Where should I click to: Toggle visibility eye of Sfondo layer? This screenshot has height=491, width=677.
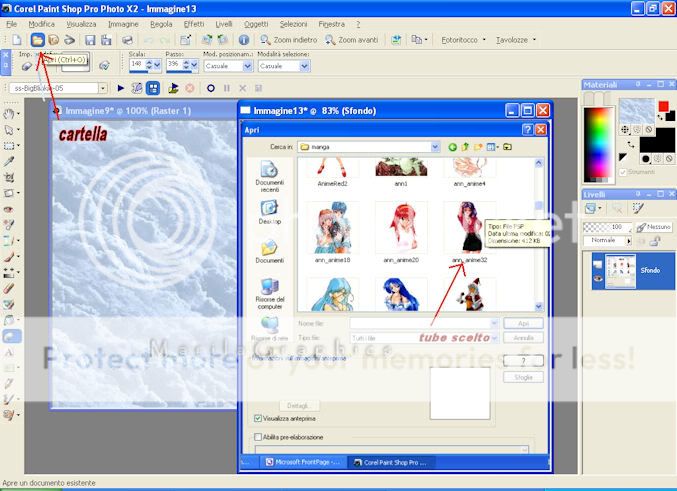pyautogui.click(x=598, y=279)
